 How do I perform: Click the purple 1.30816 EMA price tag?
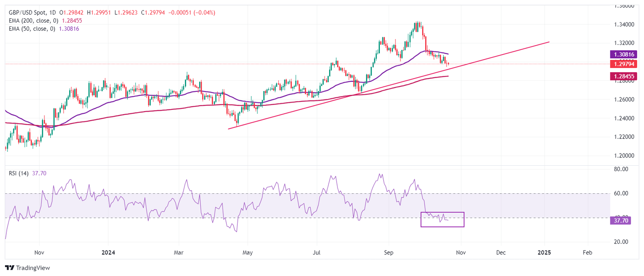625,54
